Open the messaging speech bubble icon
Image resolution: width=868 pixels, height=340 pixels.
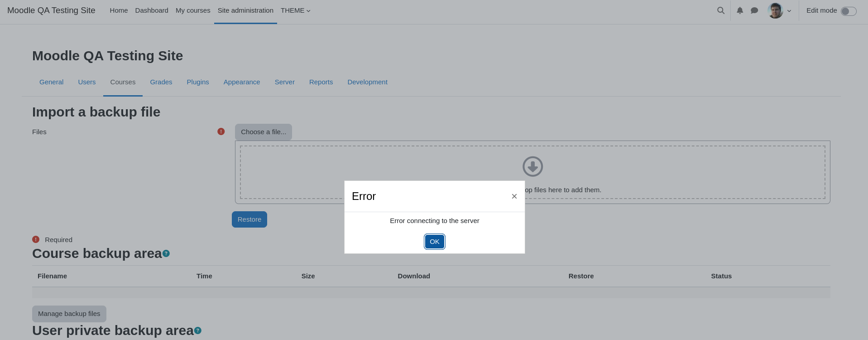(x=754, y=10)
